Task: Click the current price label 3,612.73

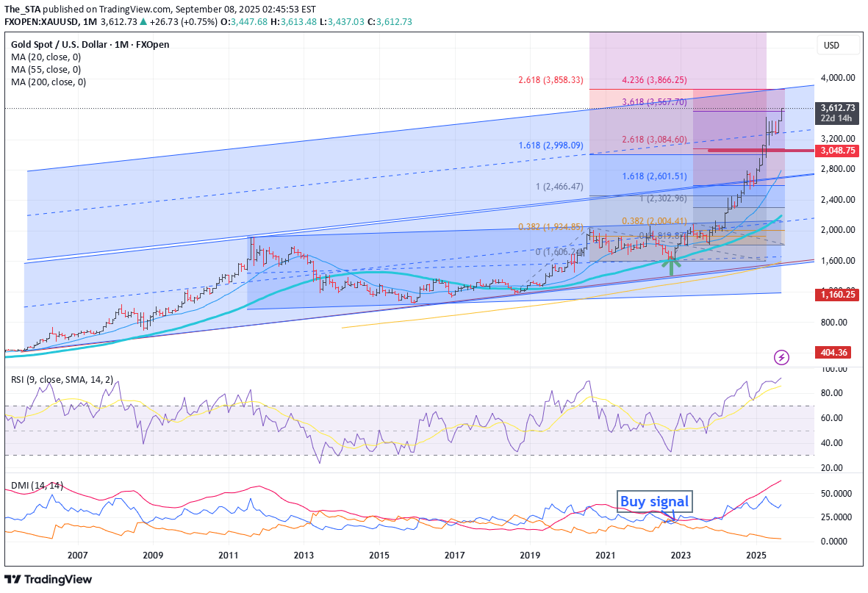Action: [838, 107]
